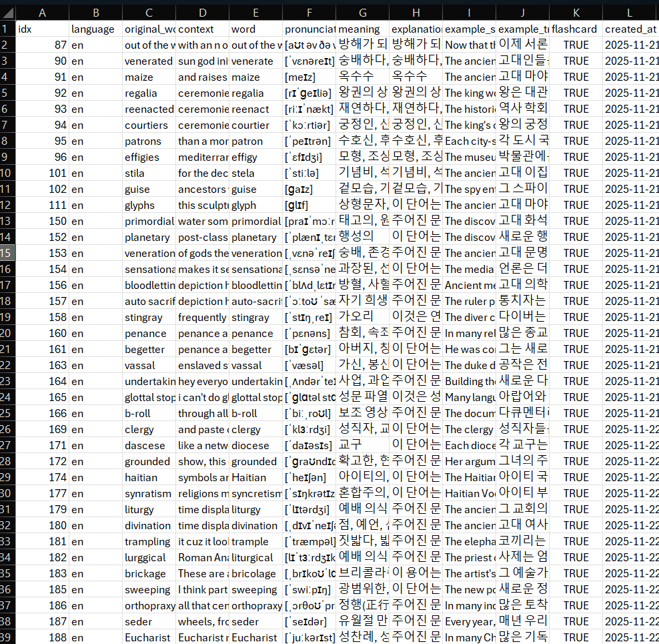The width and height of the screenshot is (659, 644).
Task: Select the row 1 header
Action: [7, 29]
